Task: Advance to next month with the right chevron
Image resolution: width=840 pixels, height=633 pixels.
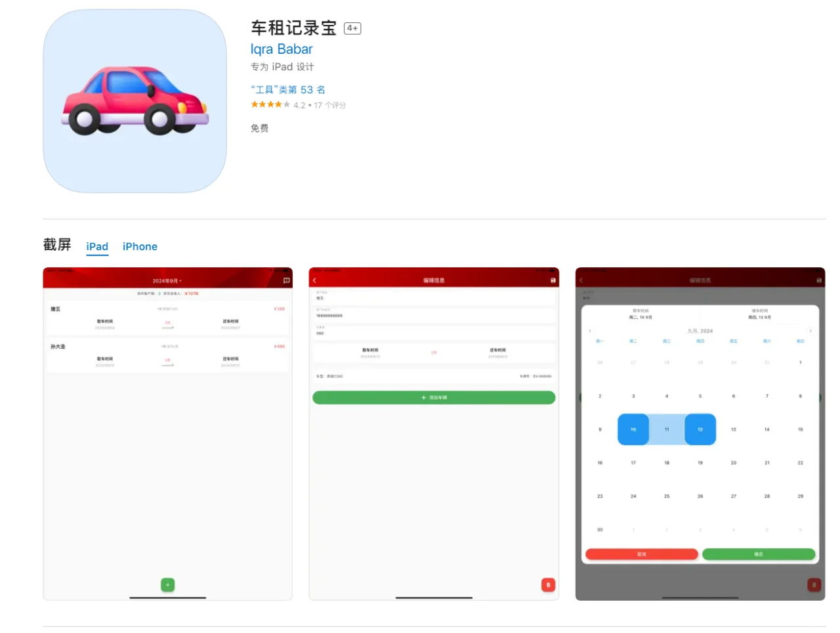Action: click(x=809, y=331)
